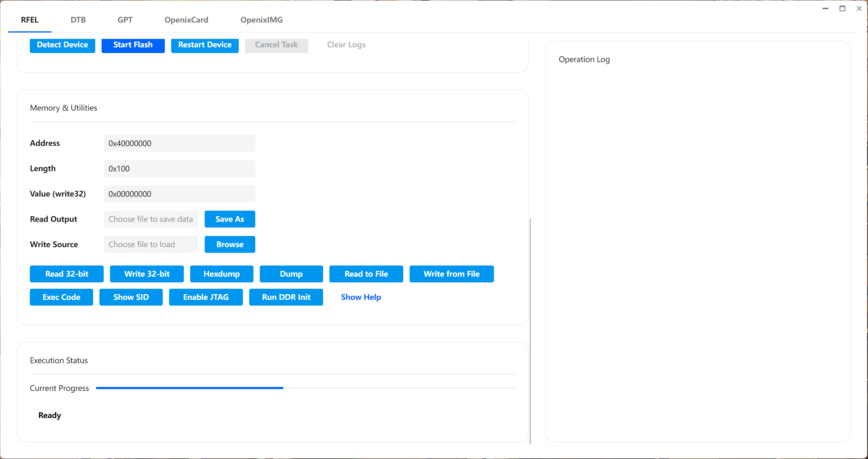Click the Value (write32) field
Image resolution: width=868 pixels, height=459 pixels.
179,194
